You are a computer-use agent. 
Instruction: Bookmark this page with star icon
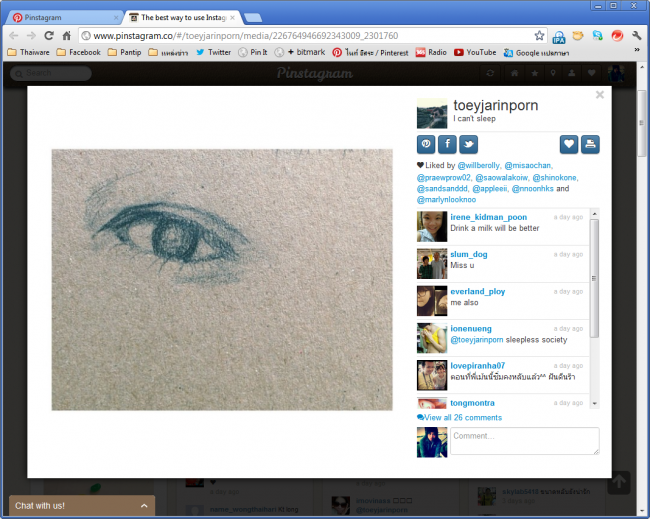tap(539, 36)
